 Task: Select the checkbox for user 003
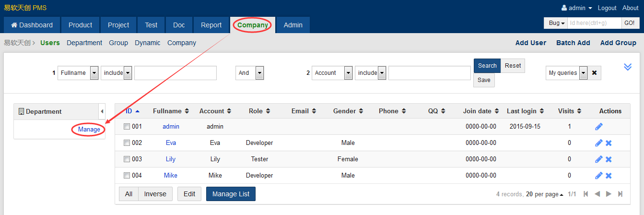(x=127, y=159)
